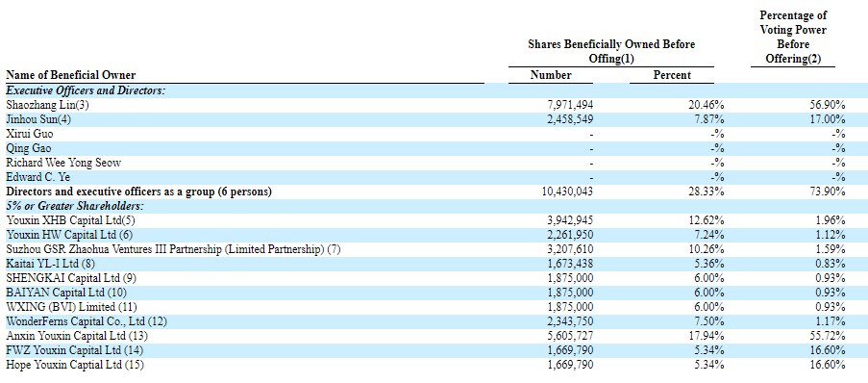Click the 20.46% percent value

pos(706,105)
